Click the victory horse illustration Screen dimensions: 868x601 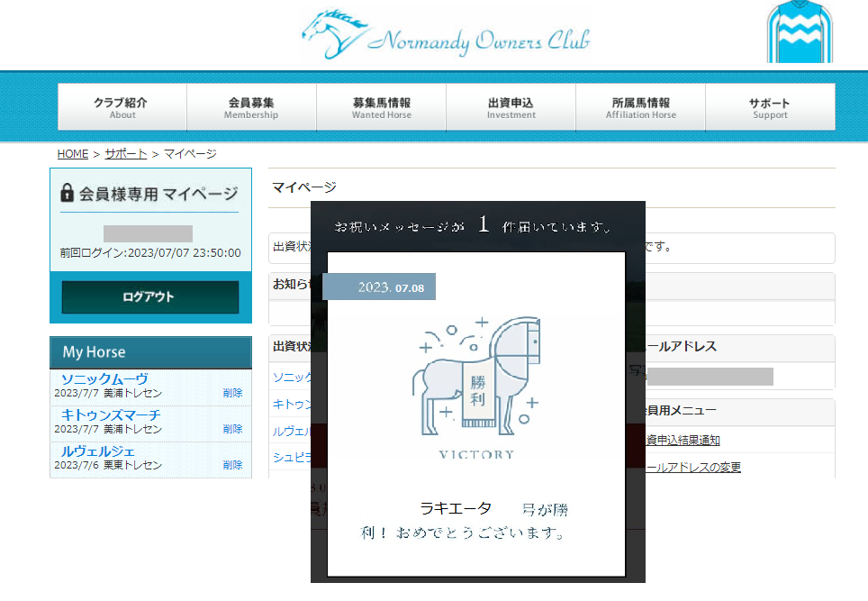[x=476, y=377]
